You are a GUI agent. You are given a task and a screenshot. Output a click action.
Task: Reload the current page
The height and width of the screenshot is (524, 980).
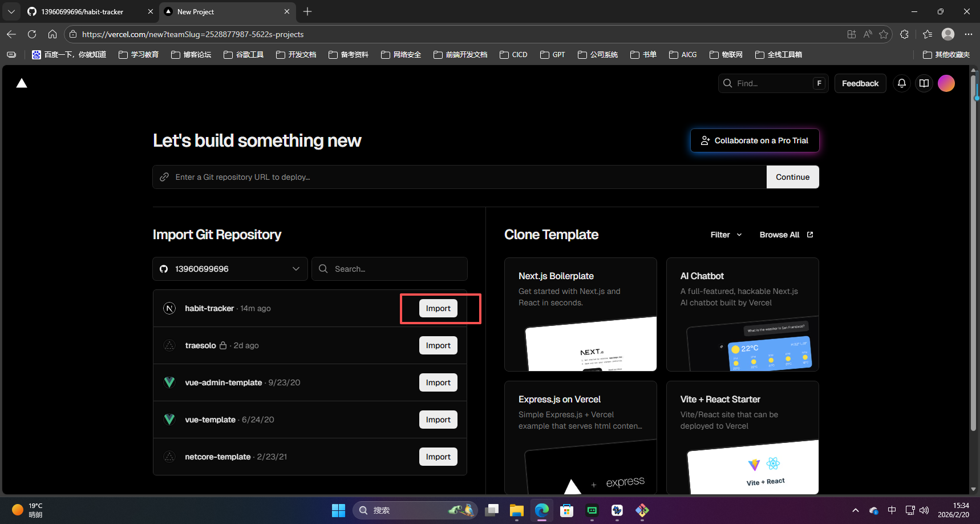tap(32, 34)
